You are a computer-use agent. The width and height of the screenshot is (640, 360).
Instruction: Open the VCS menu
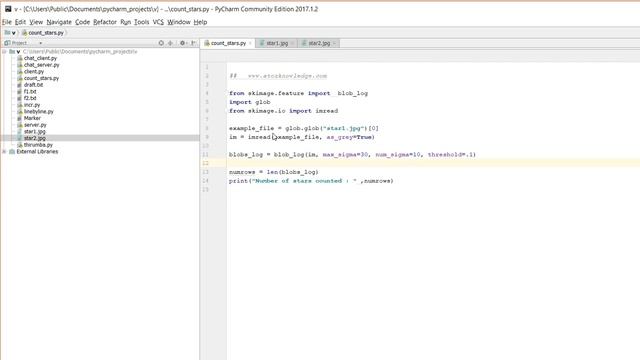[x=158, y=22]
